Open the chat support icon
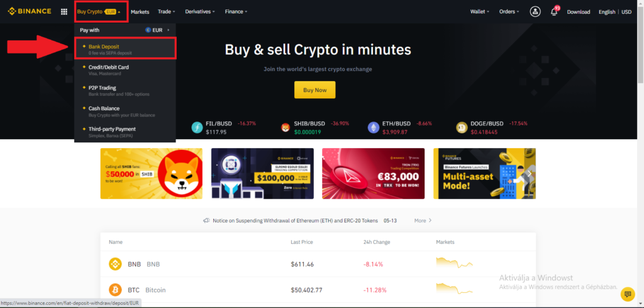 point(627,294)
